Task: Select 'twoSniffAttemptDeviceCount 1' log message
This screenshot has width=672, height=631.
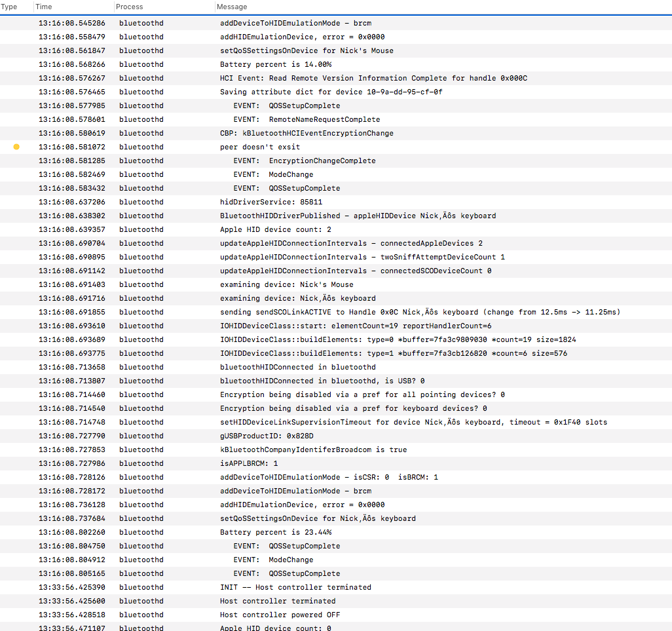Action: tap(362, 257)
